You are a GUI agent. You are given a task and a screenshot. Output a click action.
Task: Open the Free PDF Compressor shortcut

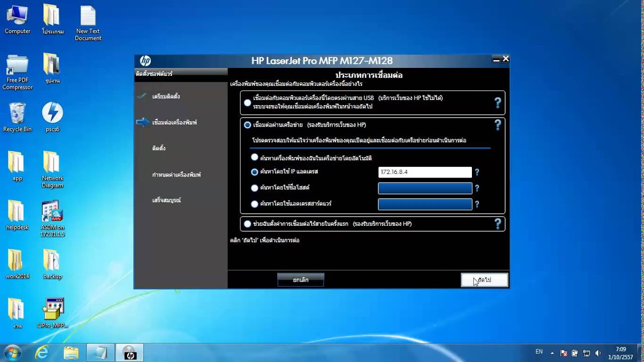(18, 72)
